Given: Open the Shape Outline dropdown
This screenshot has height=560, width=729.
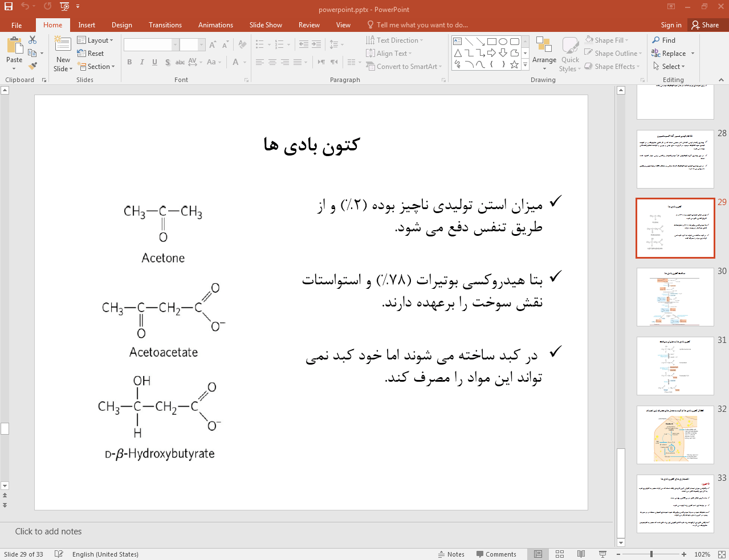Looking at the screenshot, I should tap(613, 53).
